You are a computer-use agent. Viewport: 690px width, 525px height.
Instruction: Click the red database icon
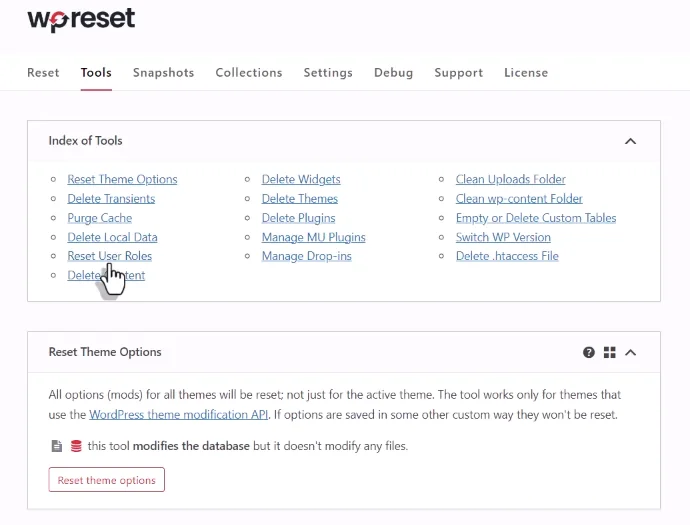(76, 446)
